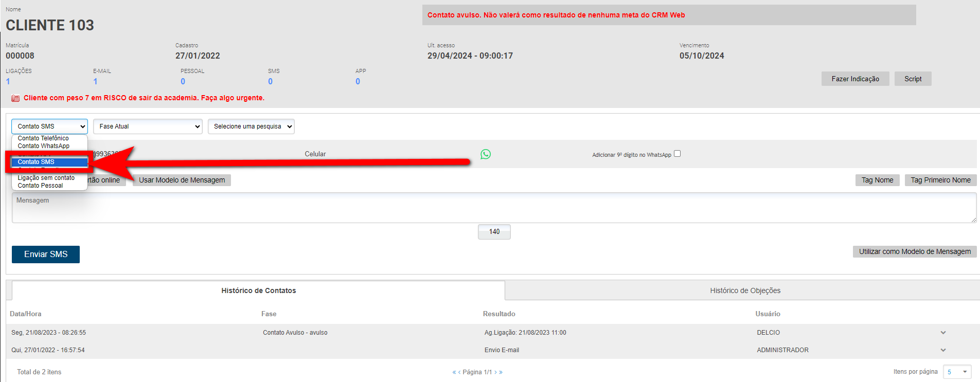
Task: Click inside the Mensagem text area
Action: pos(494,208)
